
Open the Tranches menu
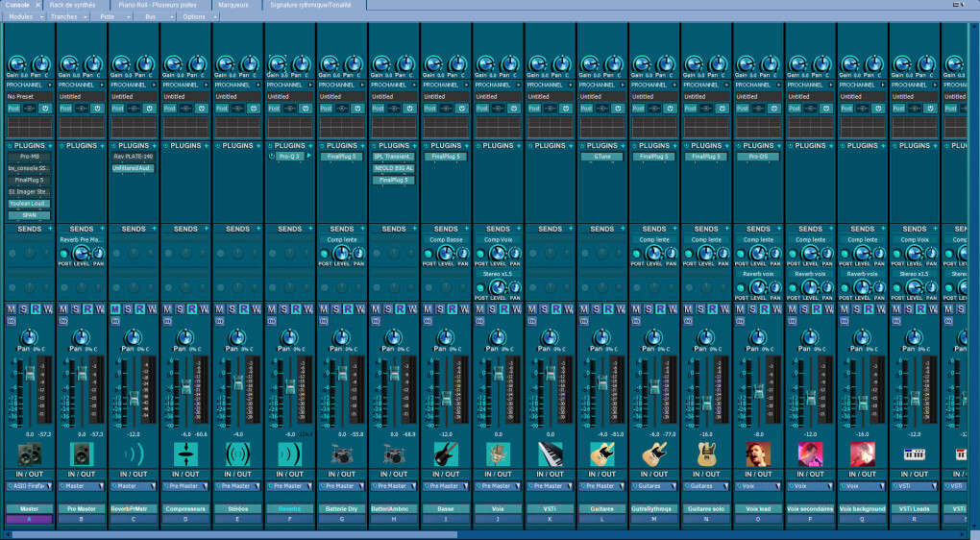point(68,17)
